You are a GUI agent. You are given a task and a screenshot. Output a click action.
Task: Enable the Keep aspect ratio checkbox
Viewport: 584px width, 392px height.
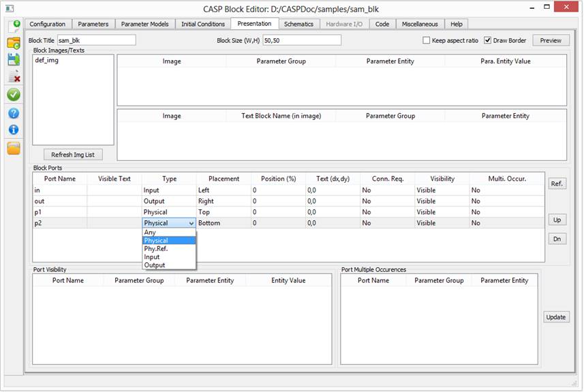(x=427, y=40)
